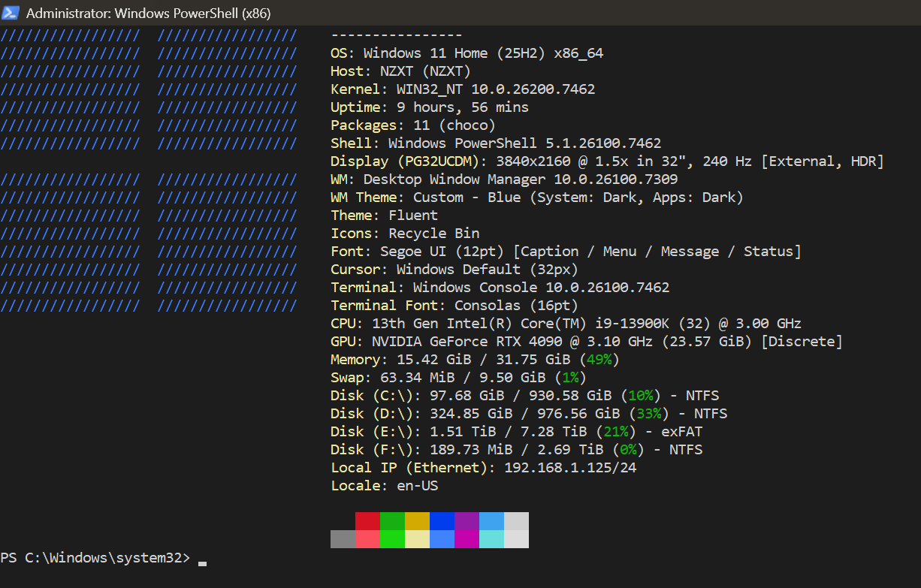
Task: Click the purple swatch in top row
Action: [x=467, y=521]
